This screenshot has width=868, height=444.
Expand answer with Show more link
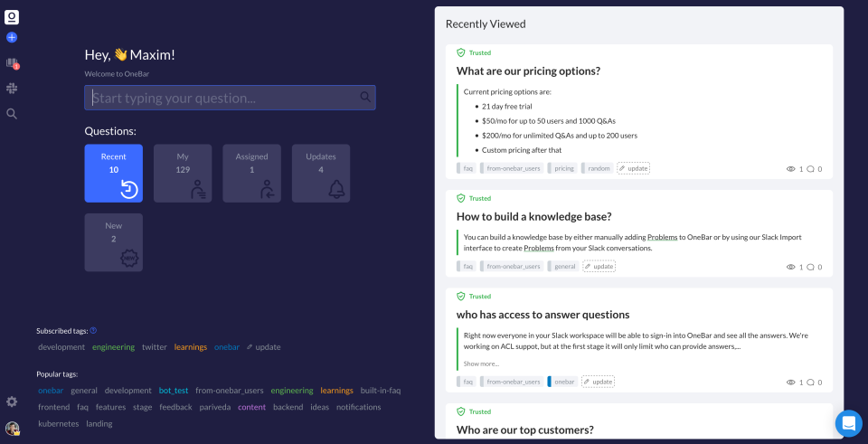point(481,364)
